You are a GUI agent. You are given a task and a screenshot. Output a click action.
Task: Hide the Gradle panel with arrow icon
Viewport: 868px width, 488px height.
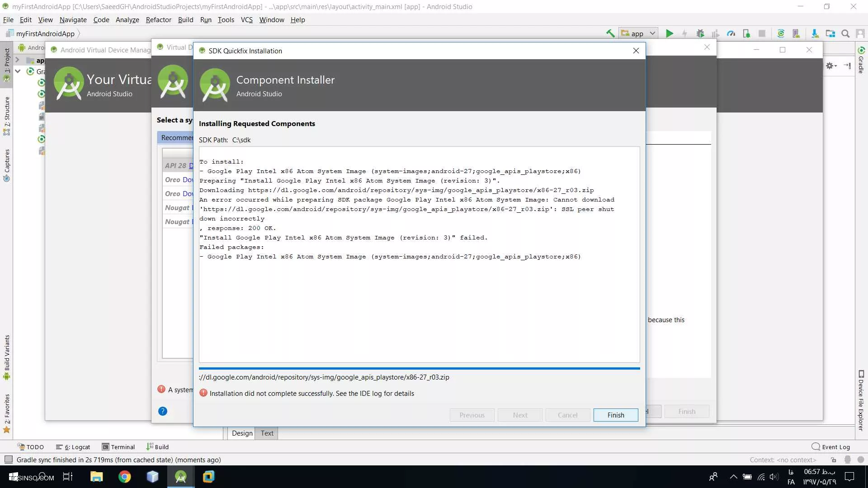847,66
